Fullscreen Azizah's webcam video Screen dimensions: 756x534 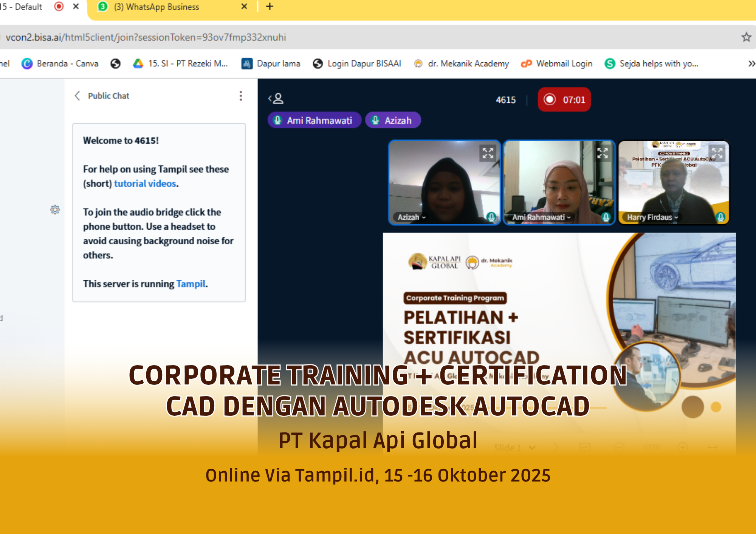tap(488, 153)
